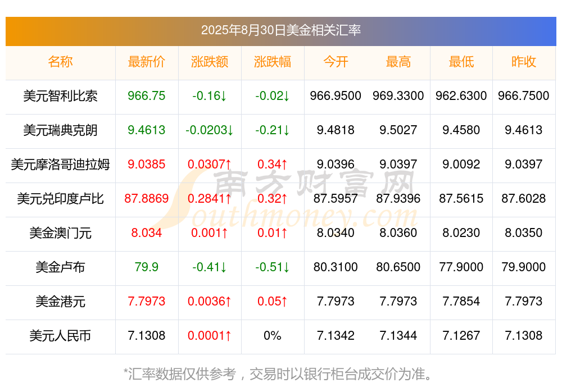Select the 昨收 column header
This screenshot has width=562, height=392.
524,62
